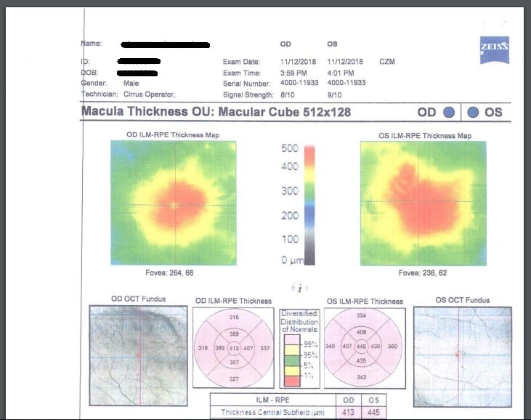Select the OD eye radio circle
This screenshot has height=420, width=531.
(x=448, y=113)
